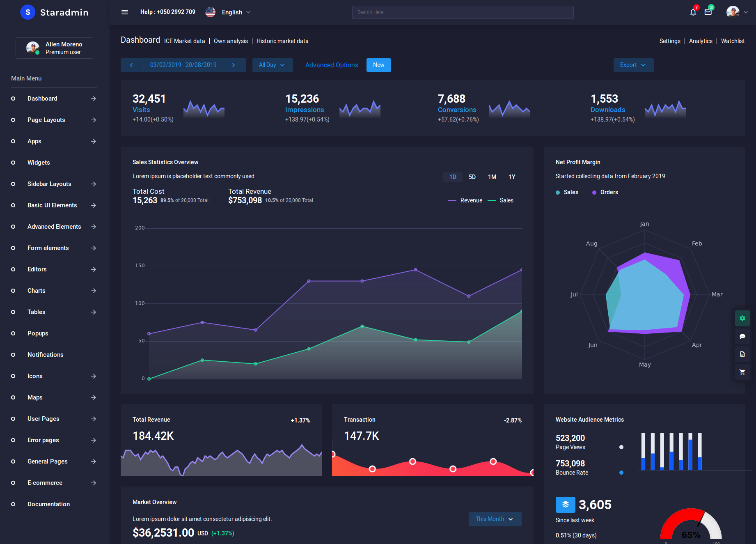Click the Staradmin logo icon
The width and height of the screenshot is (756, 544).
pos(27,12)
